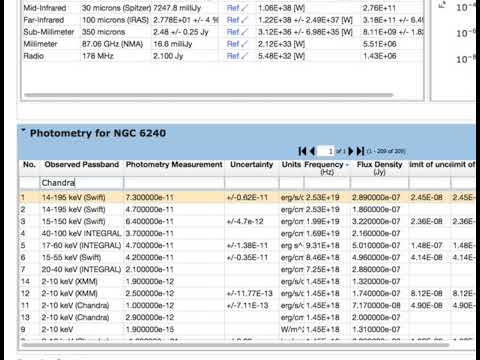Click '100 microns (IRAS)' cell
Image resolution: width=480 pixels, height=360 pixels.
click(115, 20)
